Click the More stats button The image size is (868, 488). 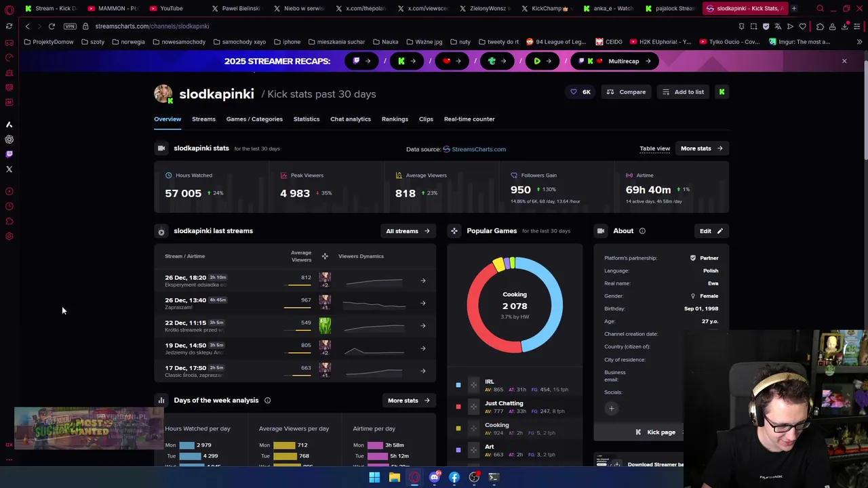pyautogui.click(x=702, y=148)
